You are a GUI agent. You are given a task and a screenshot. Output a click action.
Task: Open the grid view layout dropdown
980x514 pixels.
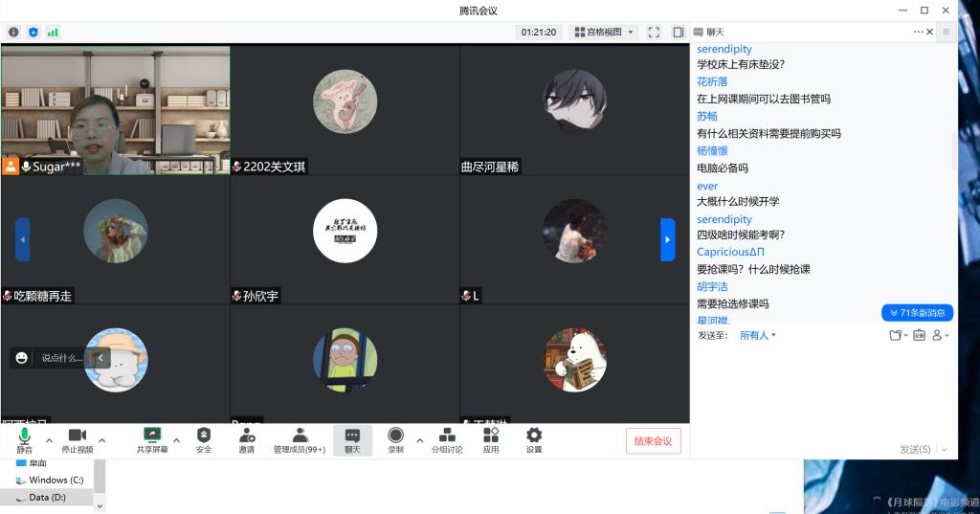click(x=604, y=32)
